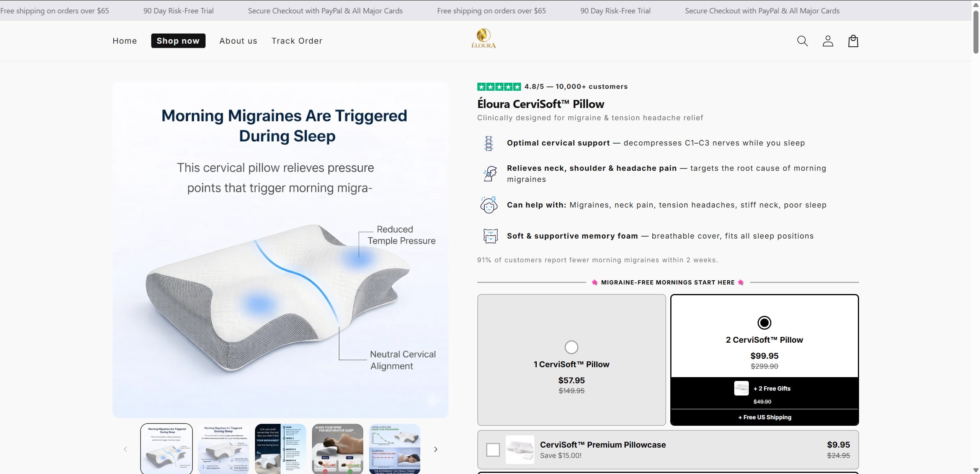Viewport: 980px width, 474px height.
Task: Click the main pillow product image
Action: (281, 250)
